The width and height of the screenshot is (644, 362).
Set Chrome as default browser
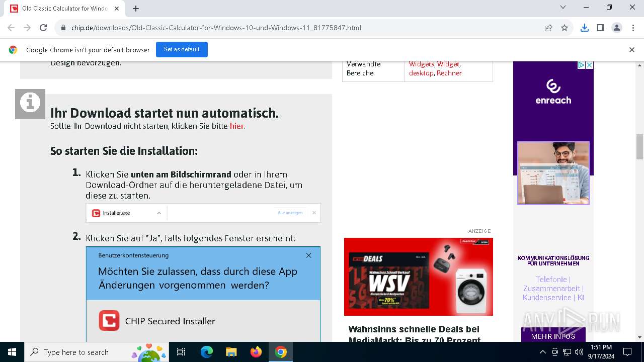182,49
